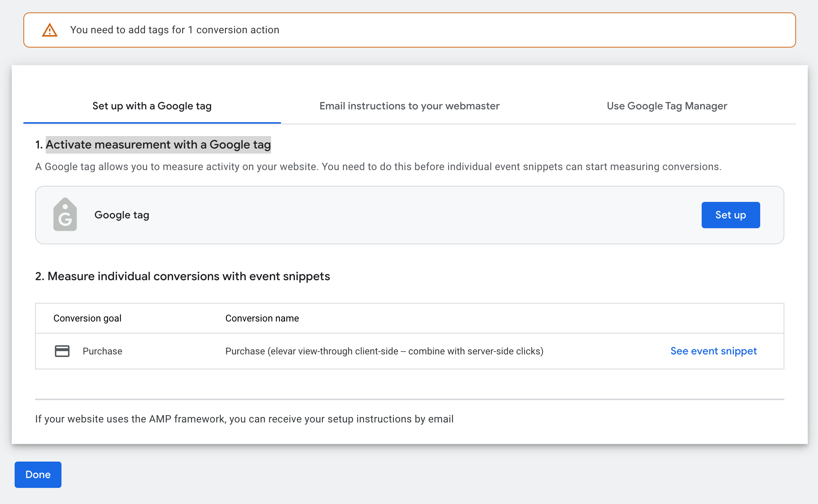Click the Done button
818x504 pixels.
click(x=38, y=474)
